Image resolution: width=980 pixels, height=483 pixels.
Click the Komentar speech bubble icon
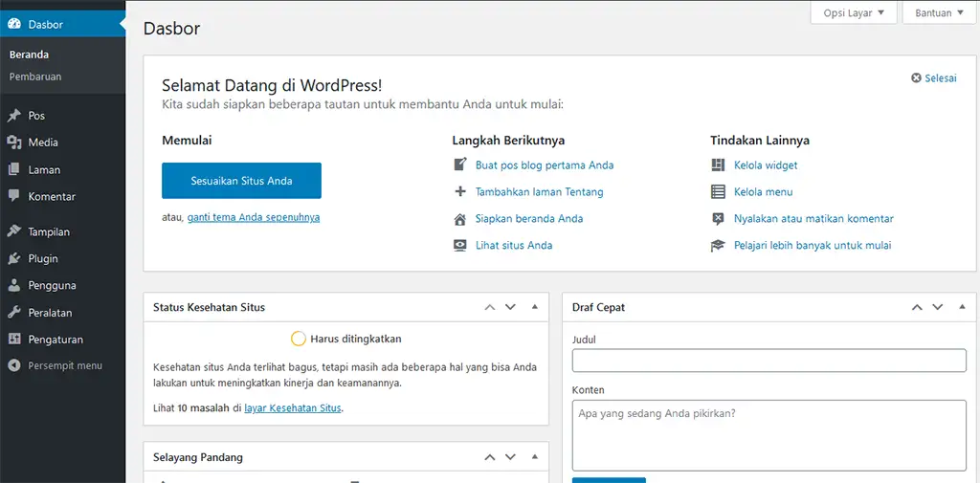[14, 196]
